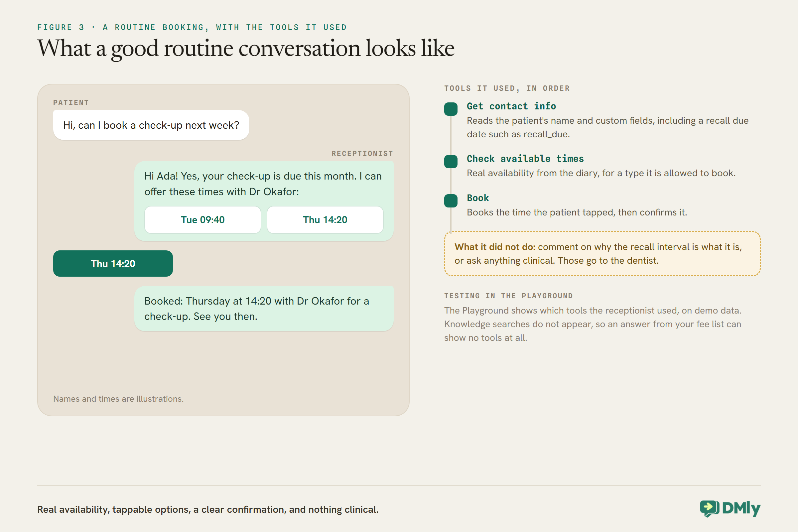Click description 'Reads the patient's name and custom fields'

coord(608,128)
